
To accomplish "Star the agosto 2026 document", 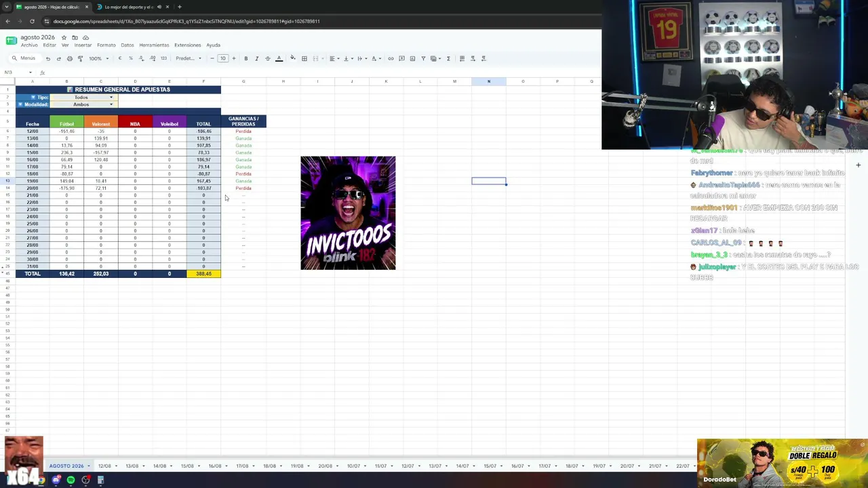I will (64, 37).
